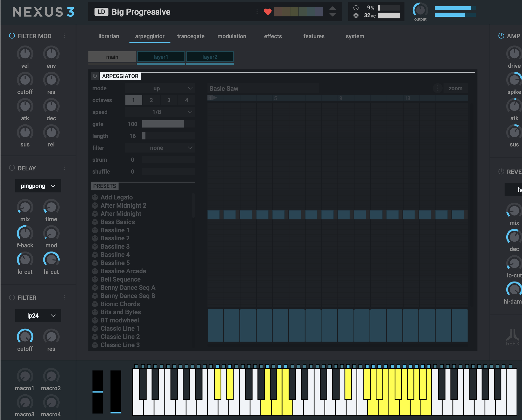
Task: Adjust the arpeggiator shuffle slider
Action: (x=169, y=172)
